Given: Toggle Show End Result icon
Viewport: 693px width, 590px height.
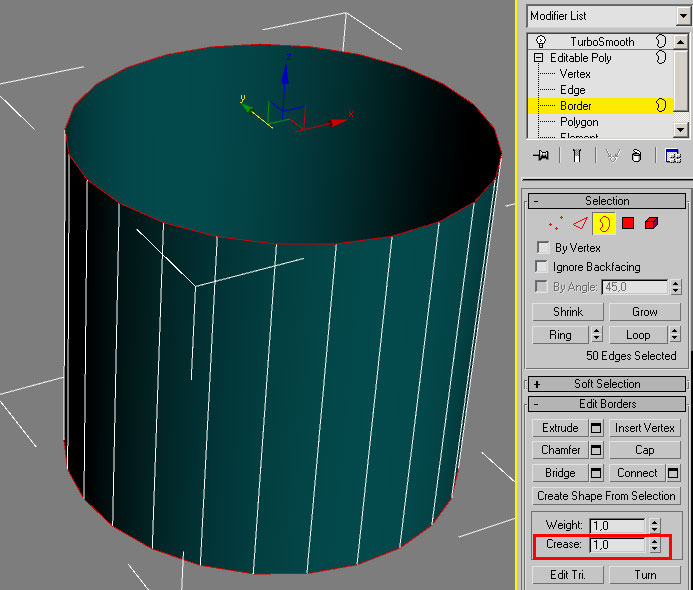Looking at the screenshot, I should 577,156.
